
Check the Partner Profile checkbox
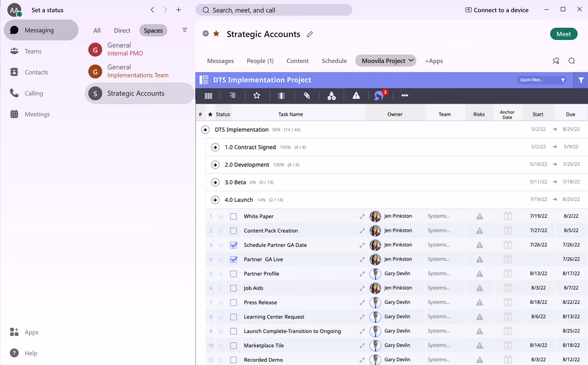[233, 274]
